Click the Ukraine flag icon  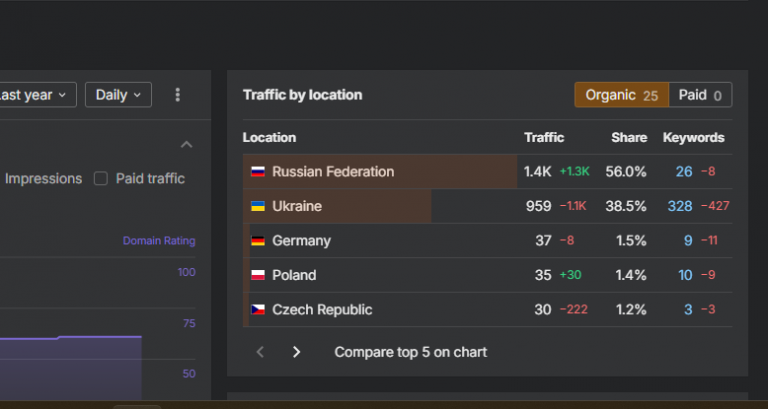[257, 206]
